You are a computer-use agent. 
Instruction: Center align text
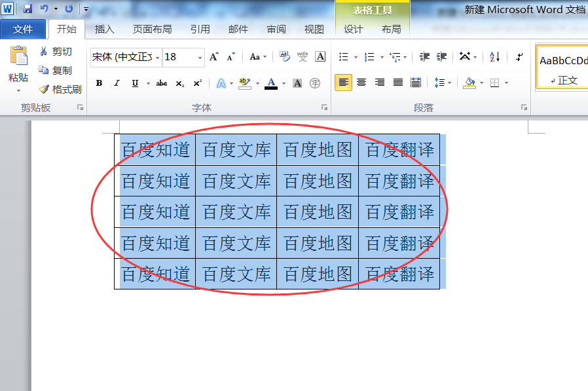pyautogui.click(x=361, y=83)
